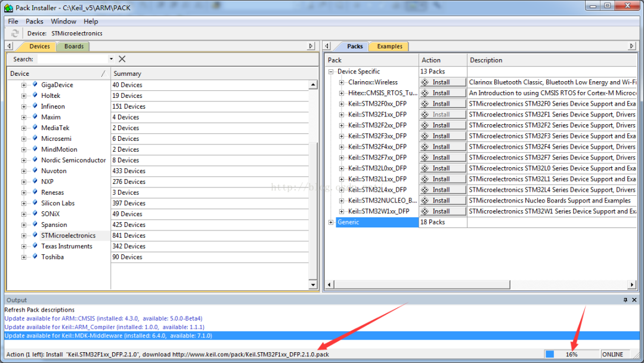The image size is (644, 363).
Task: Click the greyed Install for STM32F1xx_DFP
Action: tap(442, 114)
